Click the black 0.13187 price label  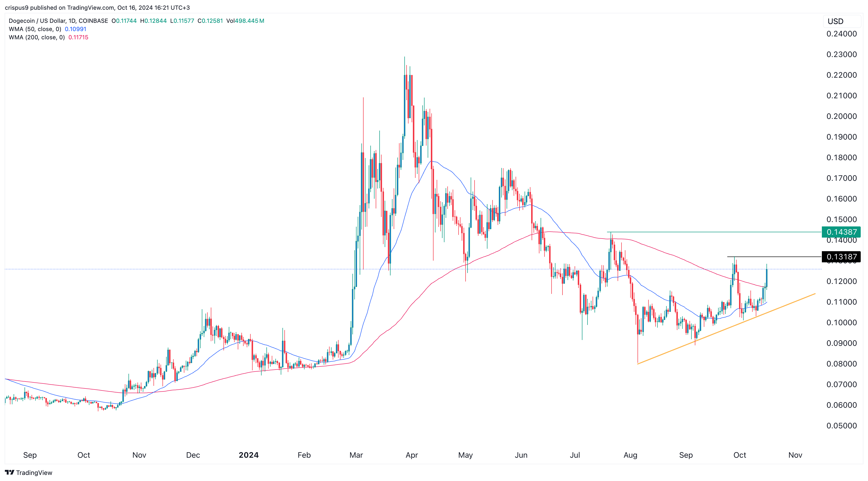[x=841, y=257]
